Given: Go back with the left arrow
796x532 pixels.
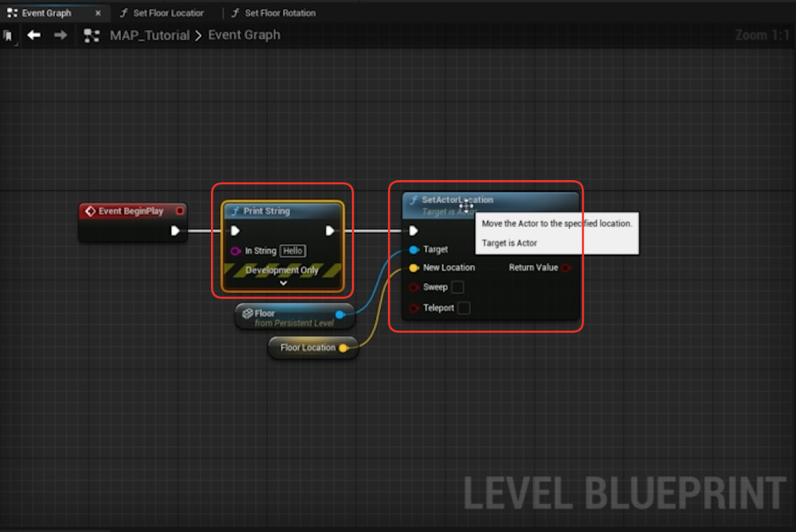Looking at the screenshot, I should click(x=34, y=35).
